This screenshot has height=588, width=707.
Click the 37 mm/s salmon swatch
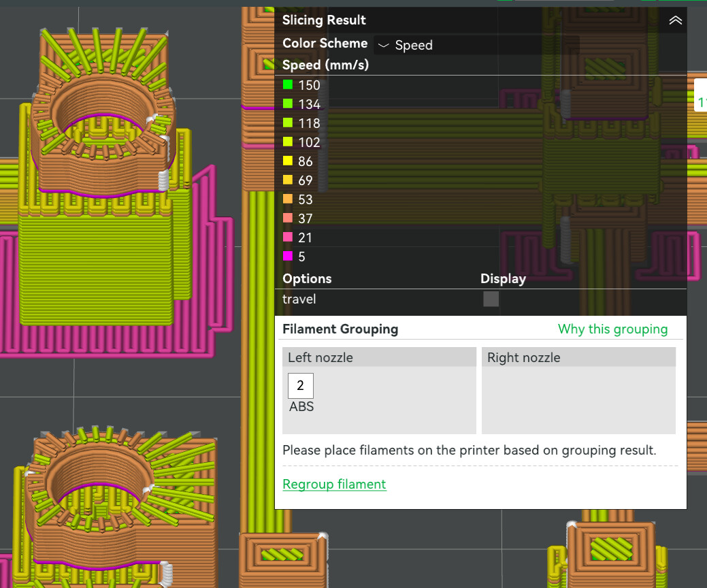coord(288,218)
